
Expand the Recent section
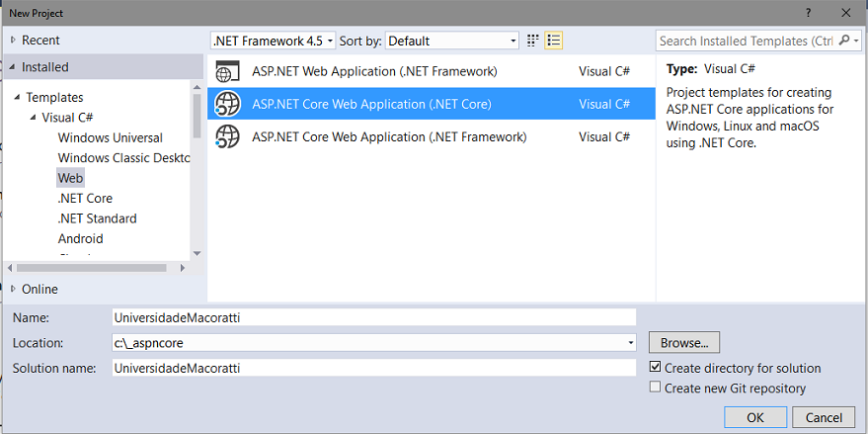tap(13, 40)
